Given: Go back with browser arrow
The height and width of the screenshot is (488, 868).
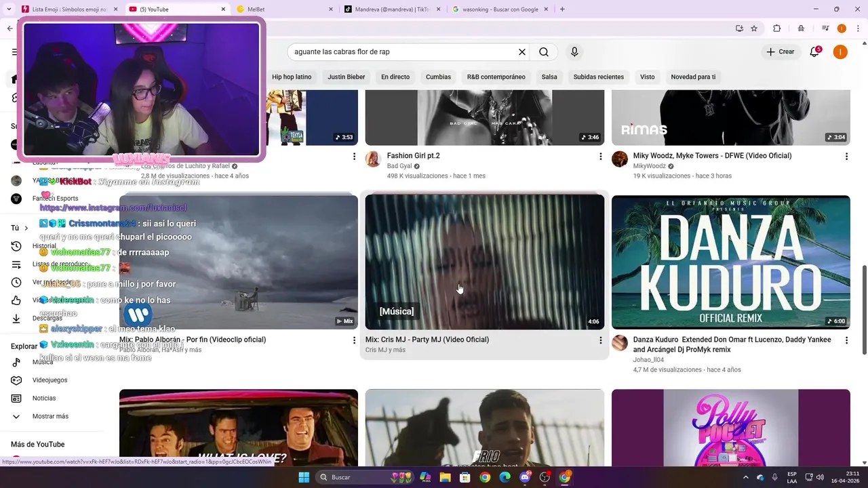Looking at the screenshot, I should [x=9, y=28].
